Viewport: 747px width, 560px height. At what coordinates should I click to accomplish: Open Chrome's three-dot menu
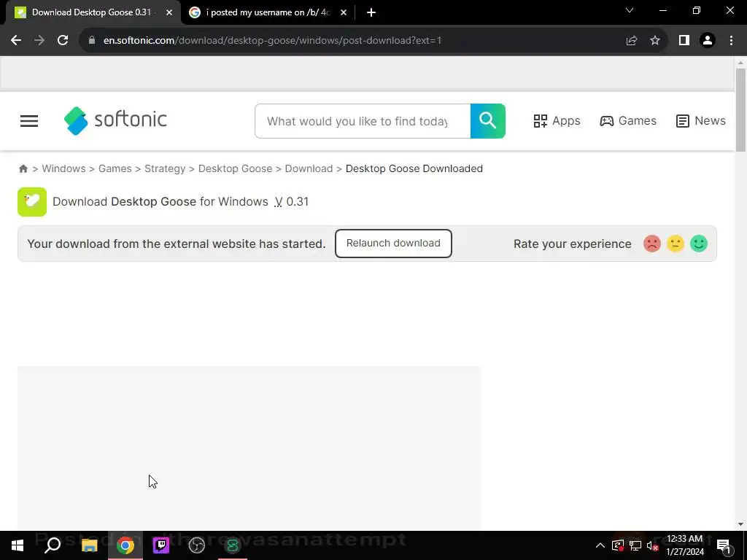tap(731, 41)
